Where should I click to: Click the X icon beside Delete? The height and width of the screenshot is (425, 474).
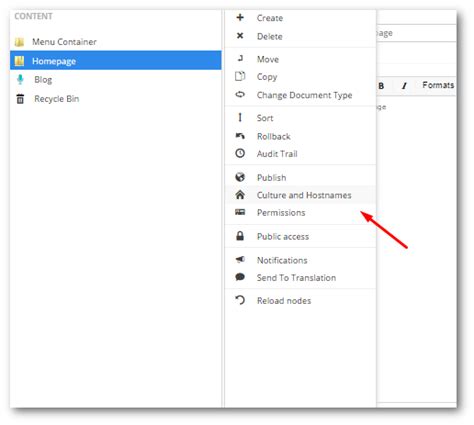240,36
